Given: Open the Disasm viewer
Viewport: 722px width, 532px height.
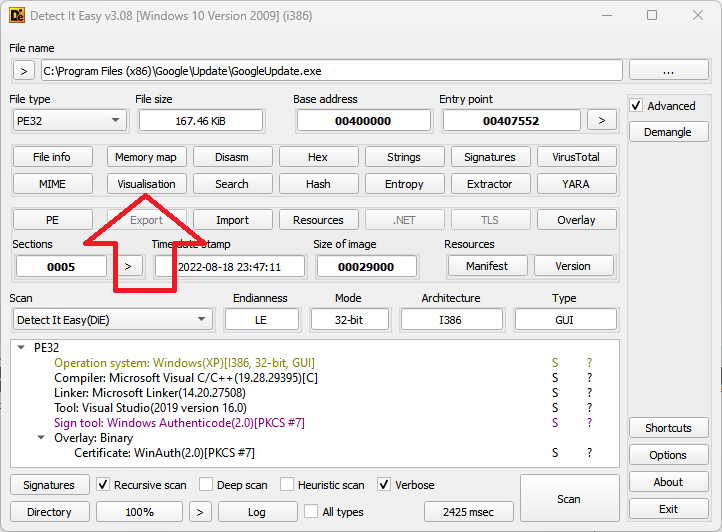Looking at the screenshot, I should pos(233,157).
